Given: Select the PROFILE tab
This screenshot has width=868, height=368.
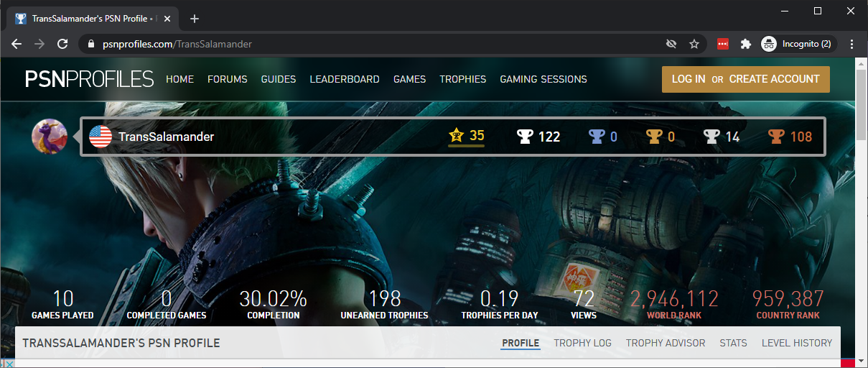Looking at the screenshot, I should tap(521, 343).
